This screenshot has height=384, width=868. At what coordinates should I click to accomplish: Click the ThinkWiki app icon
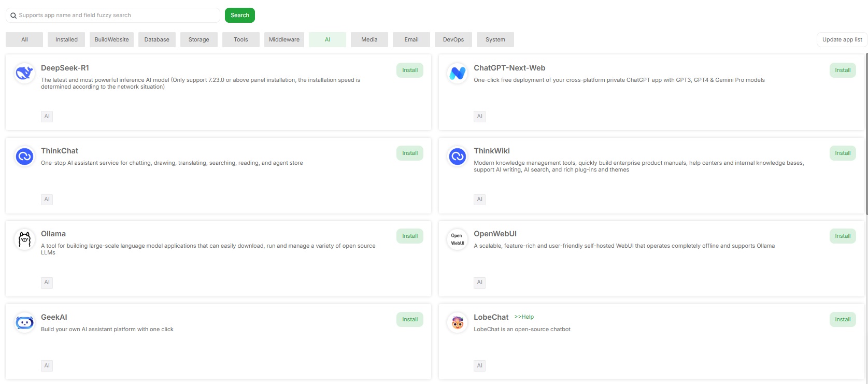point(457,156)
